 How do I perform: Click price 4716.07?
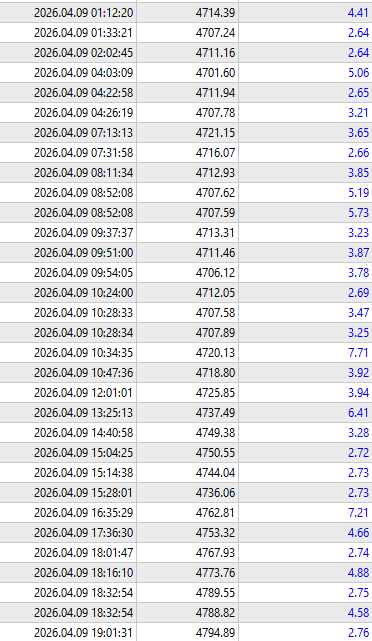point(215,153)
